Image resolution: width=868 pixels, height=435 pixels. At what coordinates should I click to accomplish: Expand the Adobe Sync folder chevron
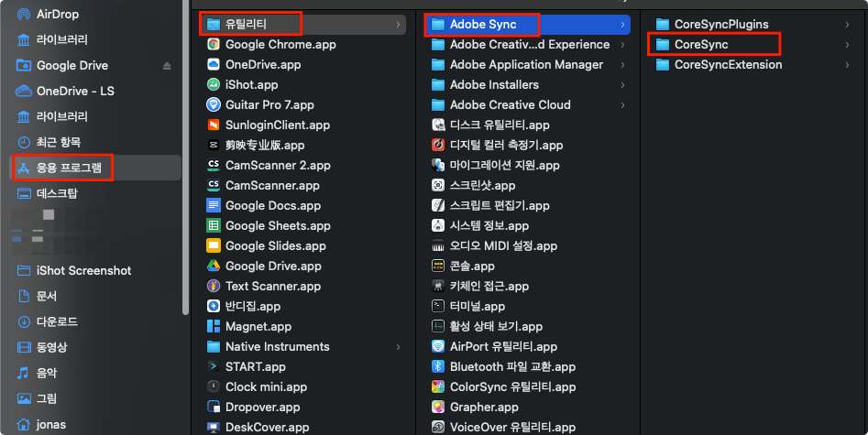tap(622, 25)
